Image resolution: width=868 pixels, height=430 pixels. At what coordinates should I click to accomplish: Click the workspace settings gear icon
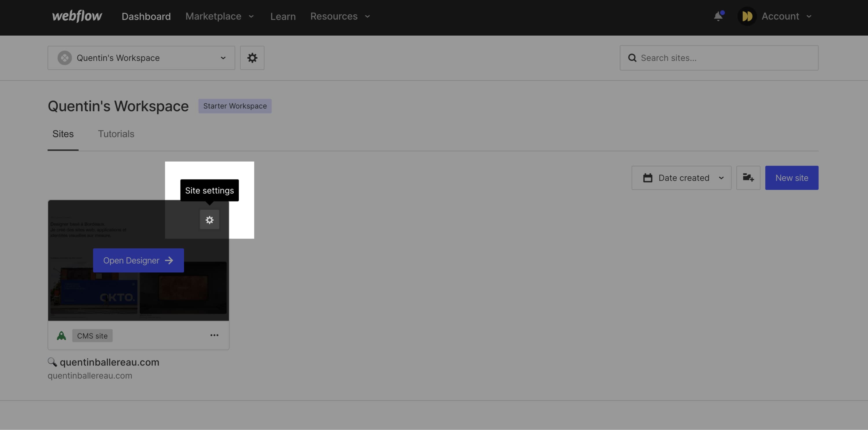coord(252,58)
